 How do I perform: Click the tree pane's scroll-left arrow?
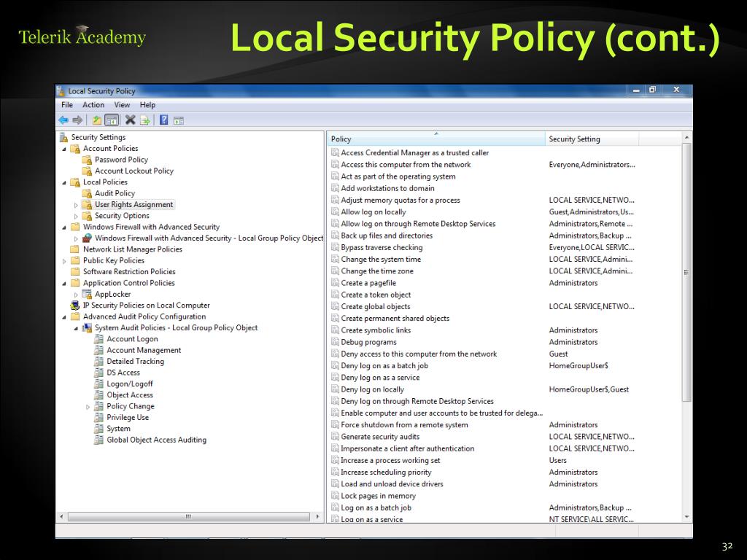pos(61,516)
